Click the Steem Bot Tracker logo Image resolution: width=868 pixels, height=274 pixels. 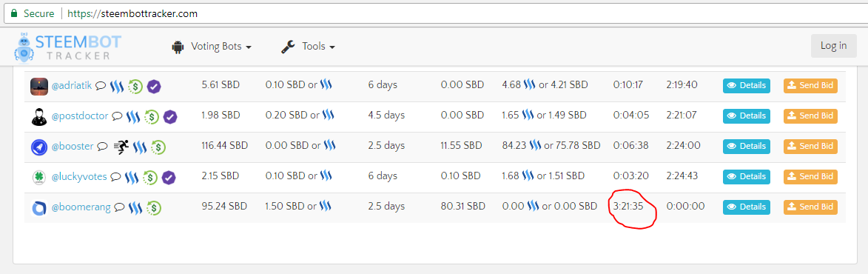tap(67, 47)
